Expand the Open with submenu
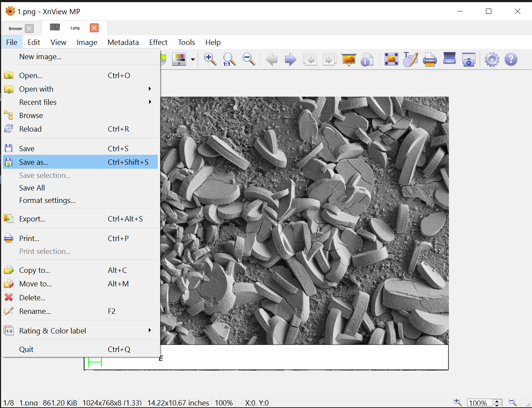 (x=80, y=89)
